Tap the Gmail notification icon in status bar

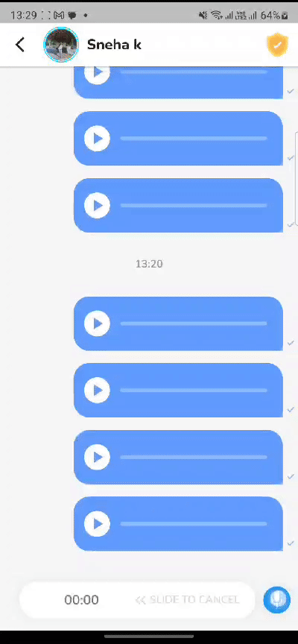[x=59, y=15]
